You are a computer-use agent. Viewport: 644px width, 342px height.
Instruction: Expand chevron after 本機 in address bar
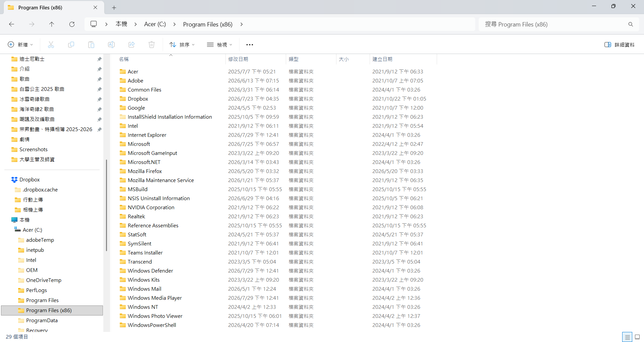coord(136,24)
